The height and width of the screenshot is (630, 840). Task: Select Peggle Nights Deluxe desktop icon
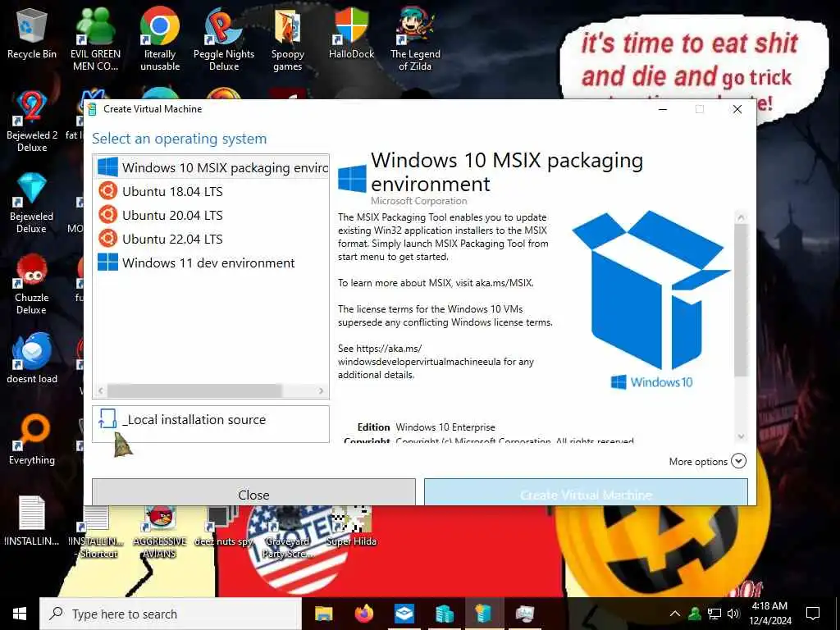224,39
